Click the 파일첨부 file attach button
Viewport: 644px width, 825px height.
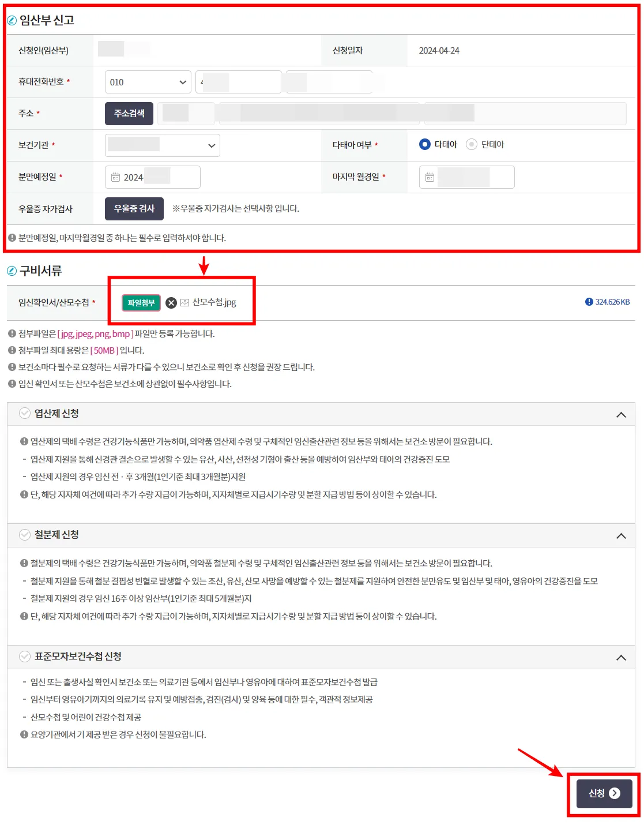click(x=140, y=302)
